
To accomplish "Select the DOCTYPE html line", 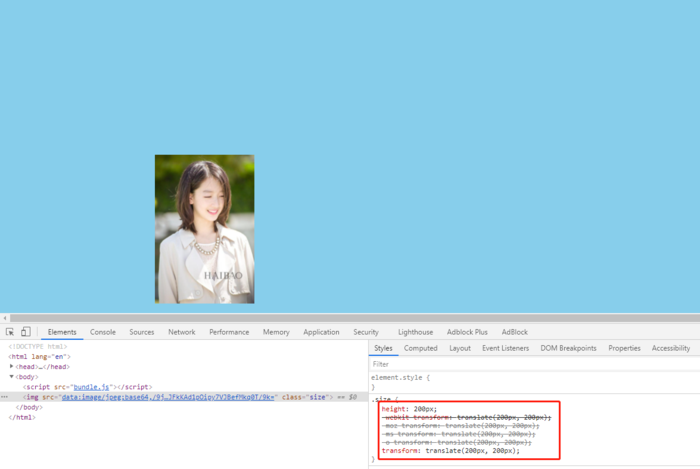I will (x=38, y=346).
